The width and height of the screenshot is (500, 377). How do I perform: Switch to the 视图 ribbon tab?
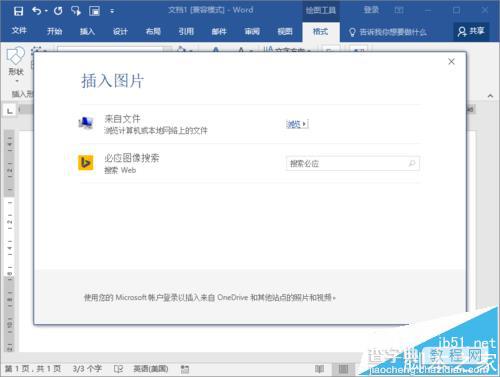click(x=285, y=32)
